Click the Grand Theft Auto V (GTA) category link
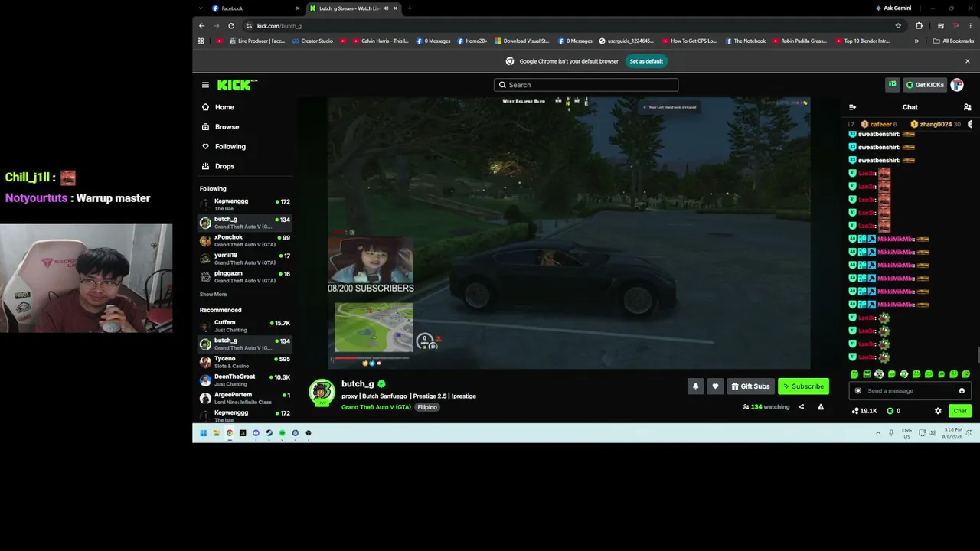980x551 pixels. pyautogui.click(x=376, y=407)
